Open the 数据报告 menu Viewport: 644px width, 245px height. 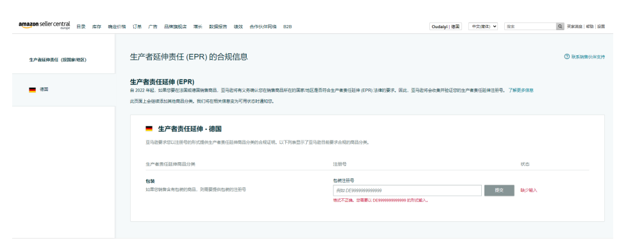point(218,27)
